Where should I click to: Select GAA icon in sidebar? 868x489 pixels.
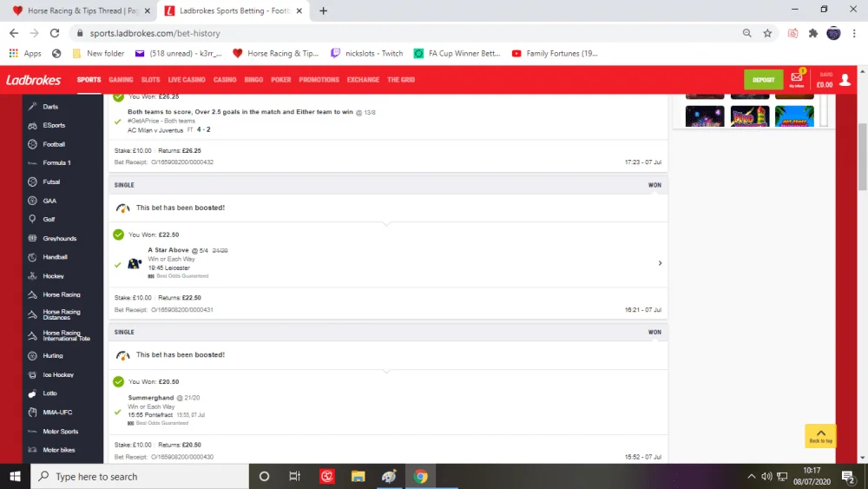tap(32, 201)
